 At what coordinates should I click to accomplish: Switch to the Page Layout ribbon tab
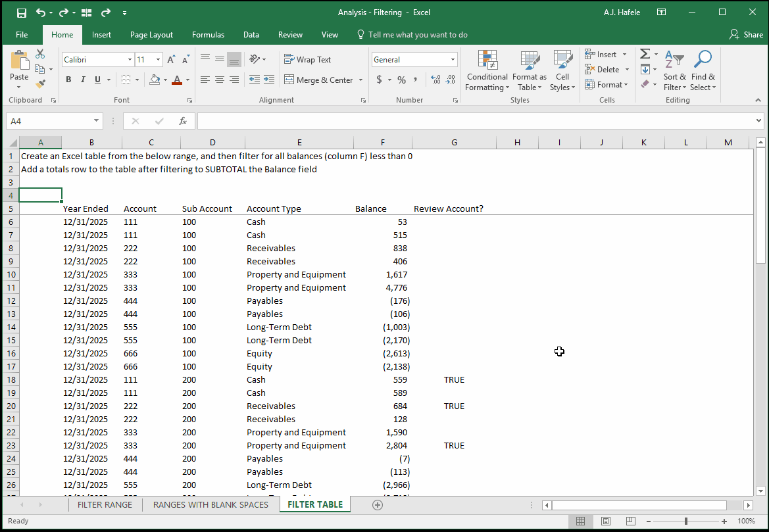coord(151,35)
